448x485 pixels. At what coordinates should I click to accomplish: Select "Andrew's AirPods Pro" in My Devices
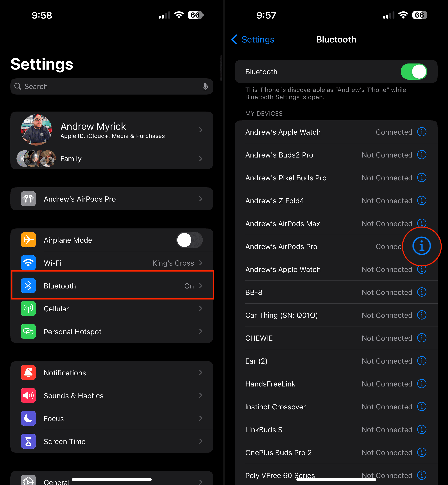281,246
